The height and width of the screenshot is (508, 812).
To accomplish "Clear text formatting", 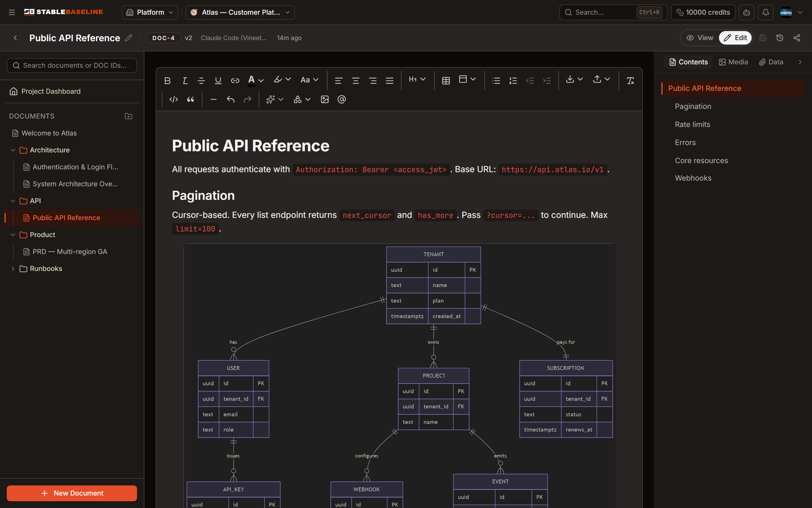I will pos(630,81).
